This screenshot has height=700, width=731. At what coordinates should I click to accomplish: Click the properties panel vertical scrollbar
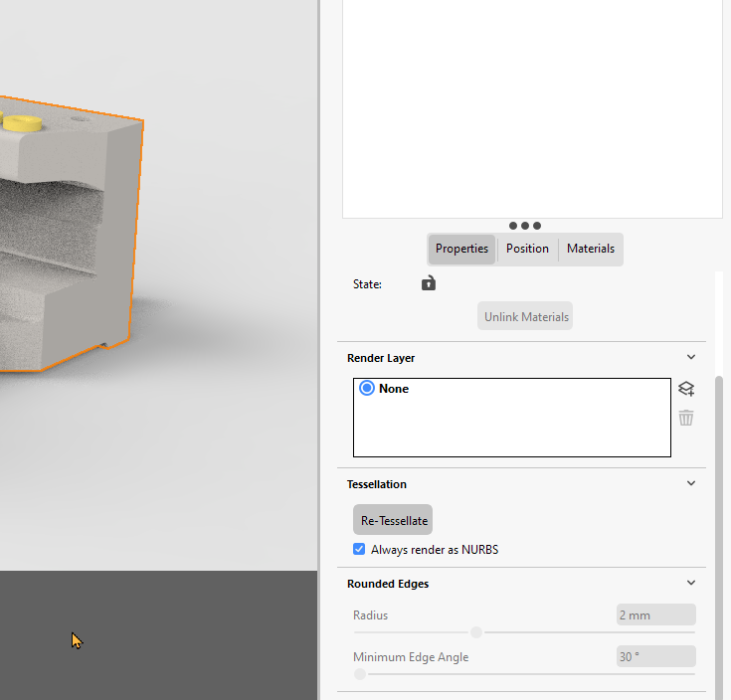(x=719, y=536)
